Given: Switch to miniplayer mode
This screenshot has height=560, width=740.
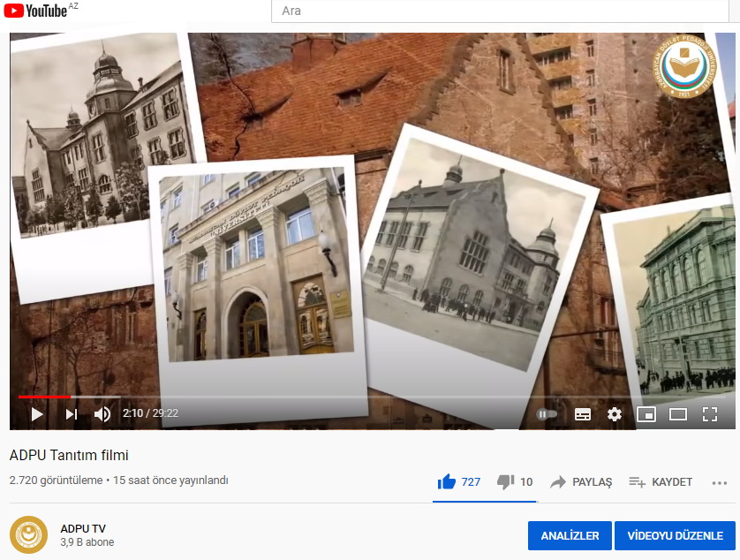Looking at the screenshot, I should coord(646,413).
